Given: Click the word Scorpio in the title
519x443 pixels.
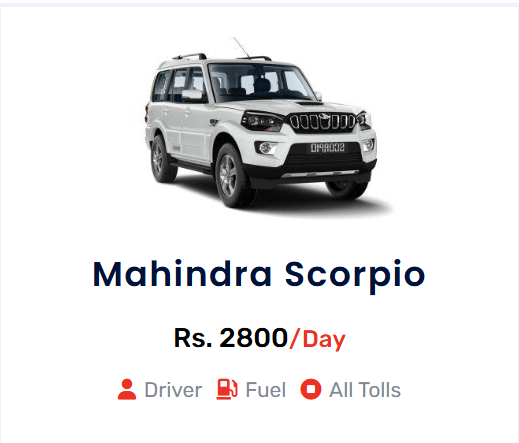Looking at the screenshot, I should coord(355,276).
